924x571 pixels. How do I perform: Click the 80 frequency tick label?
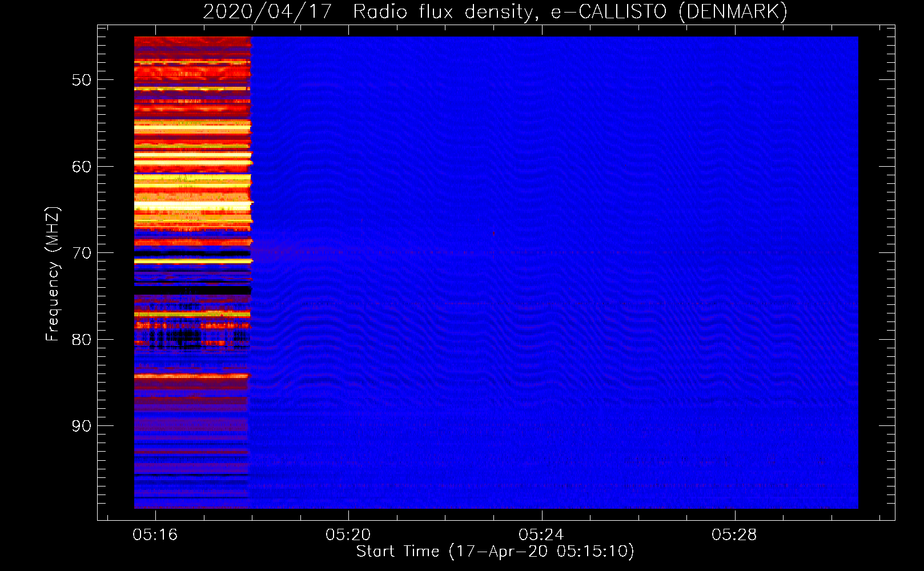click(x=82, y=339)
